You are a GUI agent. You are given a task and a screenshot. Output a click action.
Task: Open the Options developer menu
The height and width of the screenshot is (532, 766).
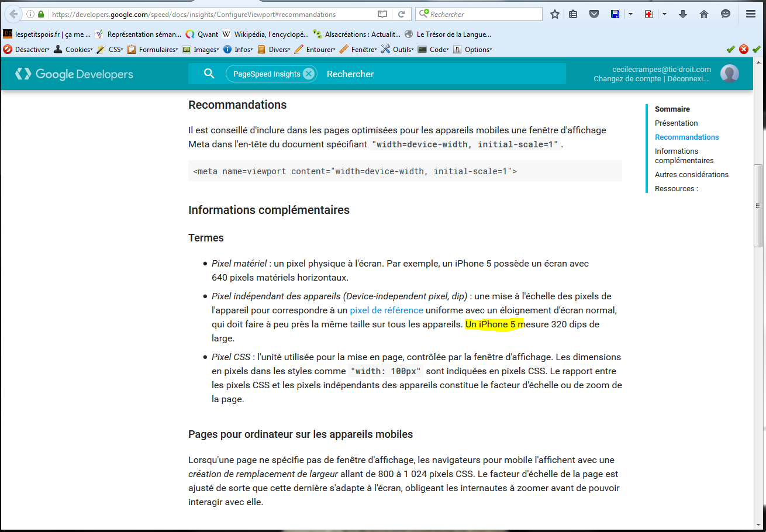(x=473, y=50)
